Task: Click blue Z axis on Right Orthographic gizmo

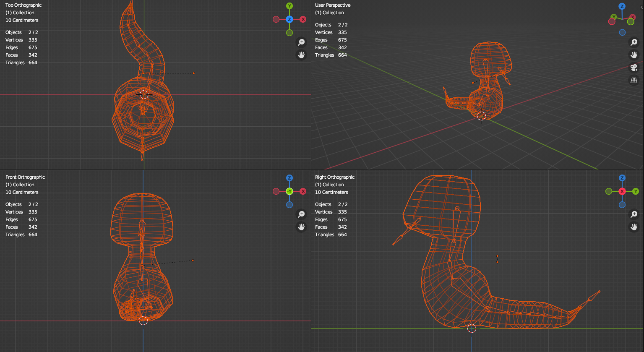Action: (622, 178)
